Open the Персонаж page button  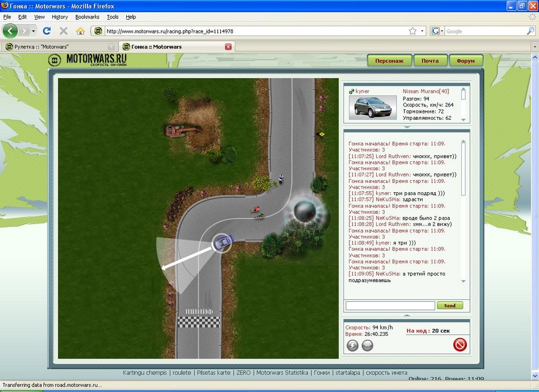pos(389,61)
